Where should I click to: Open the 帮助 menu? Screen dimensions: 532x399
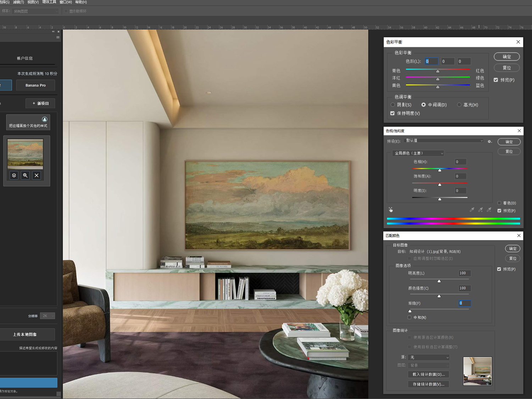pyautogui.click(x=81, y=2)
